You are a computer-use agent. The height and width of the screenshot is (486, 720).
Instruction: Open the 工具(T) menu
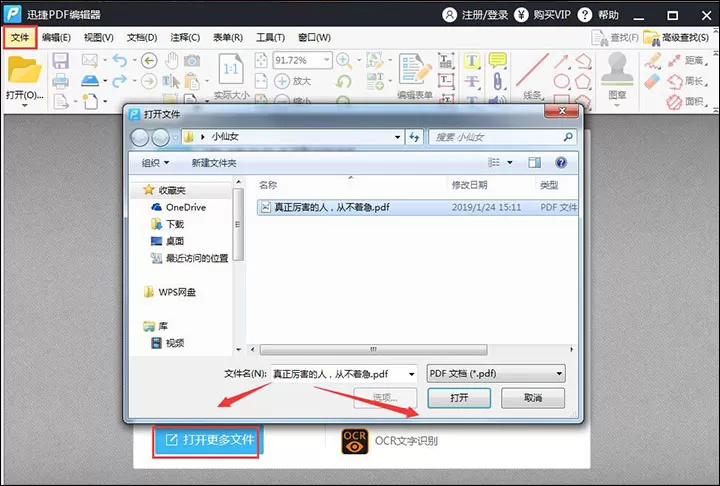tap(270, 38)
